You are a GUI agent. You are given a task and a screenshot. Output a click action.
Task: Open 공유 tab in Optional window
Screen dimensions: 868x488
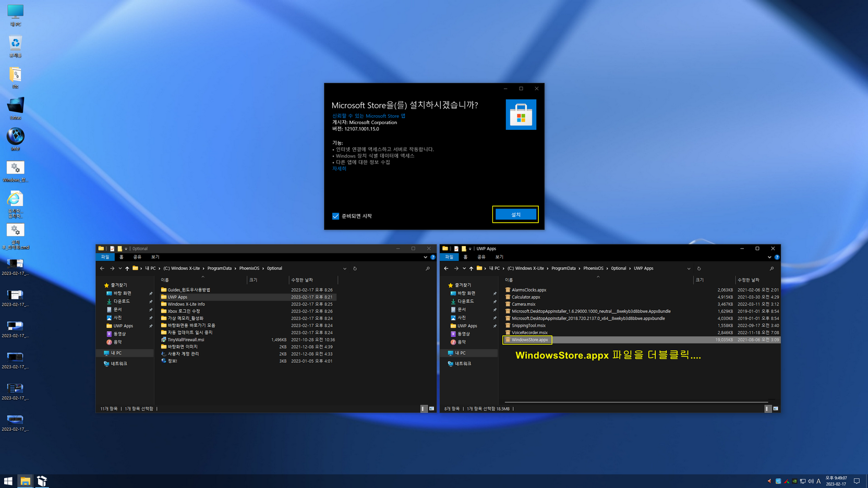click(x=137, y=257)
